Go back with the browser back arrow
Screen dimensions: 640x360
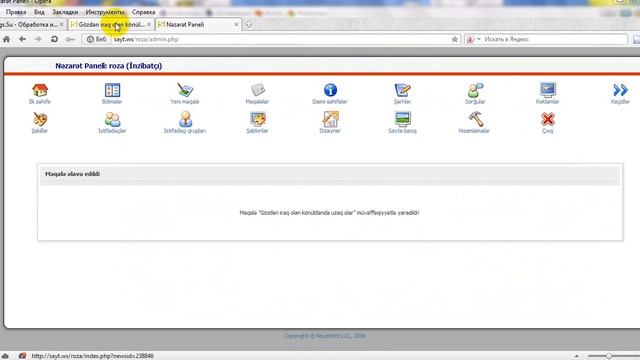[22, 39]
